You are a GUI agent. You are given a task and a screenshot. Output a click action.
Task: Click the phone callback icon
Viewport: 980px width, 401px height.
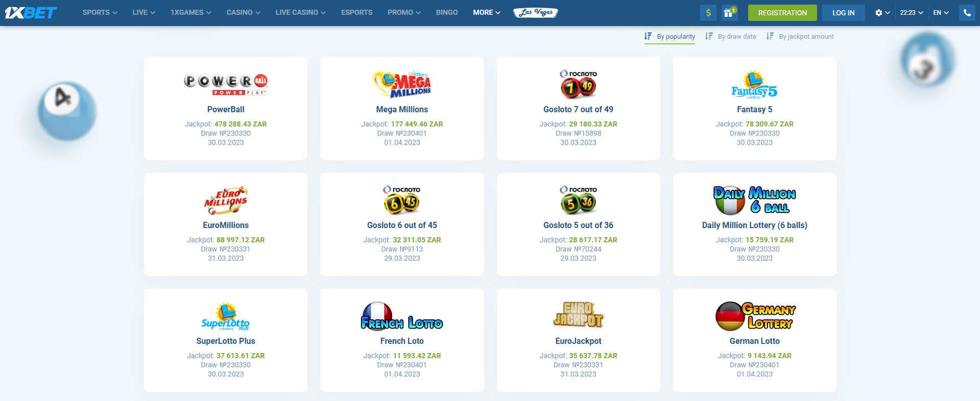[x=967, y=13]
